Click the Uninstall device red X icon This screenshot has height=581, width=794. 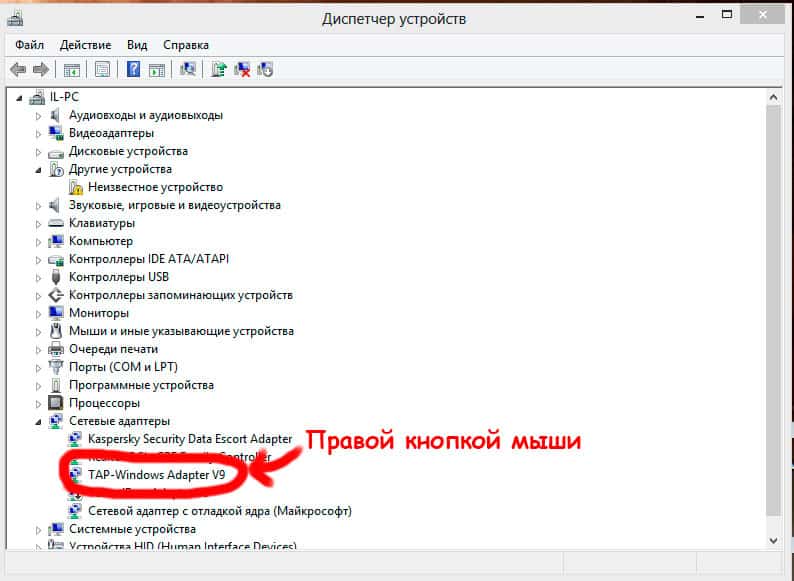tap(242, 69)
